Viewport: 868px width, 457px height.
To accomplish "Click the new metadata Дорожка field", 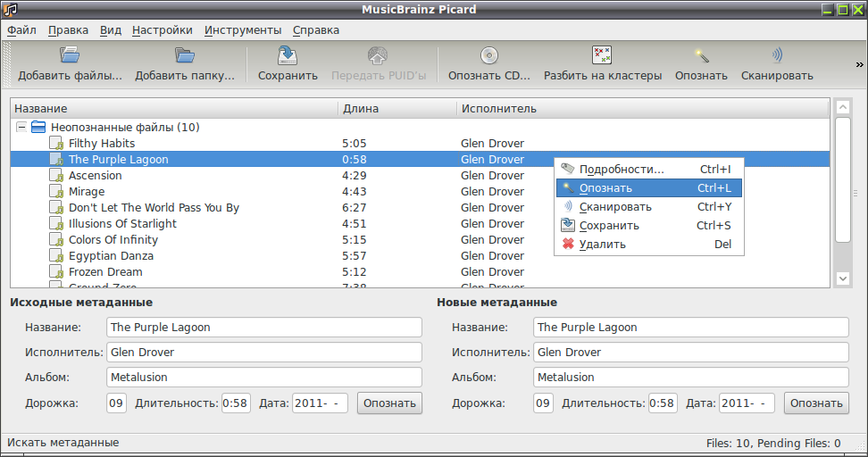I will 543,403.
